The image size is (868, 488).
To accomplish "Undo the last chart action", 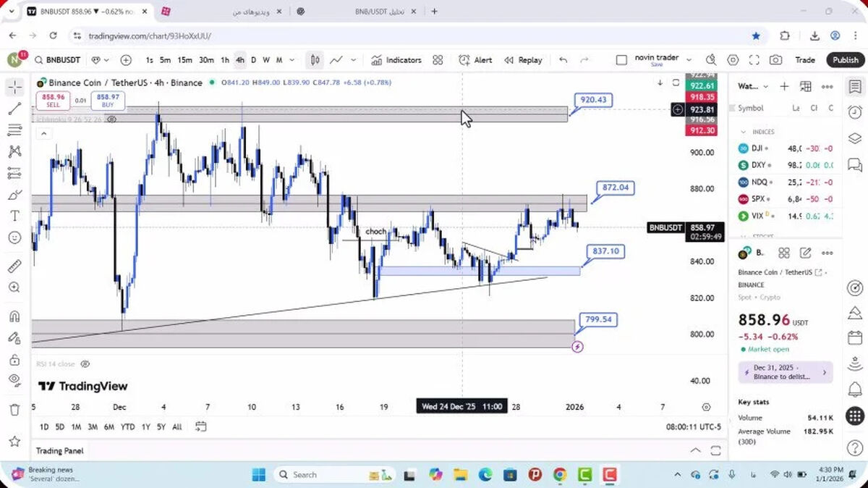I will click(x=563, y=60).
